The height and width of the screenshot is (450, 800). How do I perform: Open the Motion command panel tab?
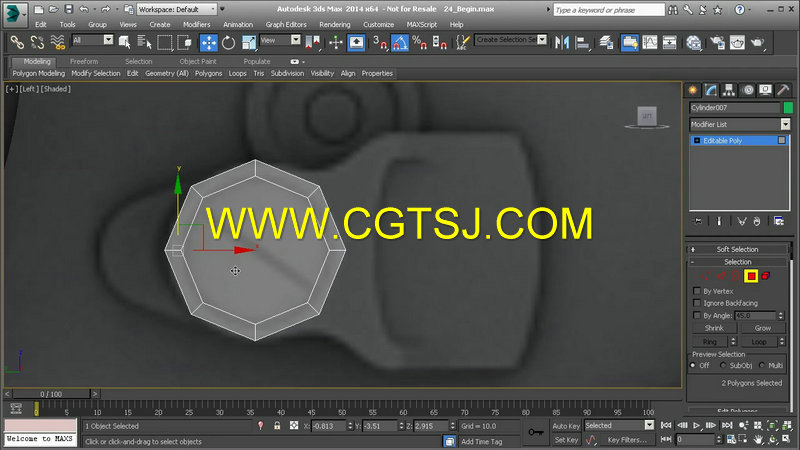tap(747, 90)
